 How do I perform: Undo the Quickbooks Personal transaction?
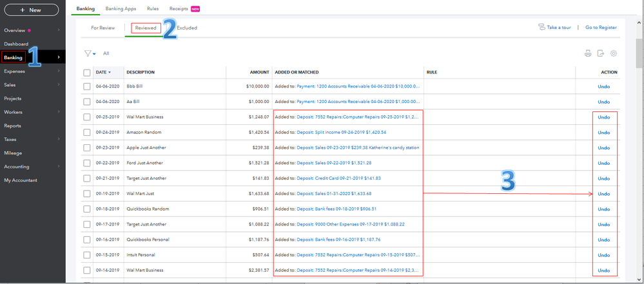[604, 240]
